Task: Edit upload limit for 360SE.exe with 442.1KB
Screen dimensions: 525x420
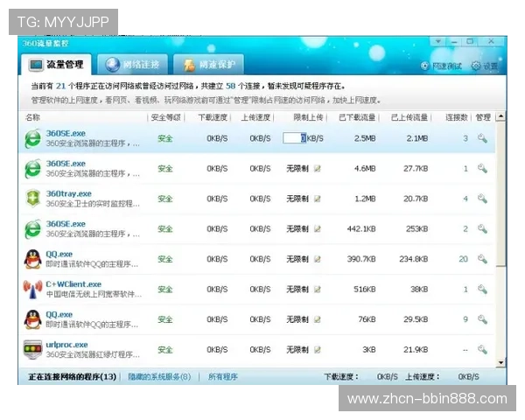Action: coord(317,228)
